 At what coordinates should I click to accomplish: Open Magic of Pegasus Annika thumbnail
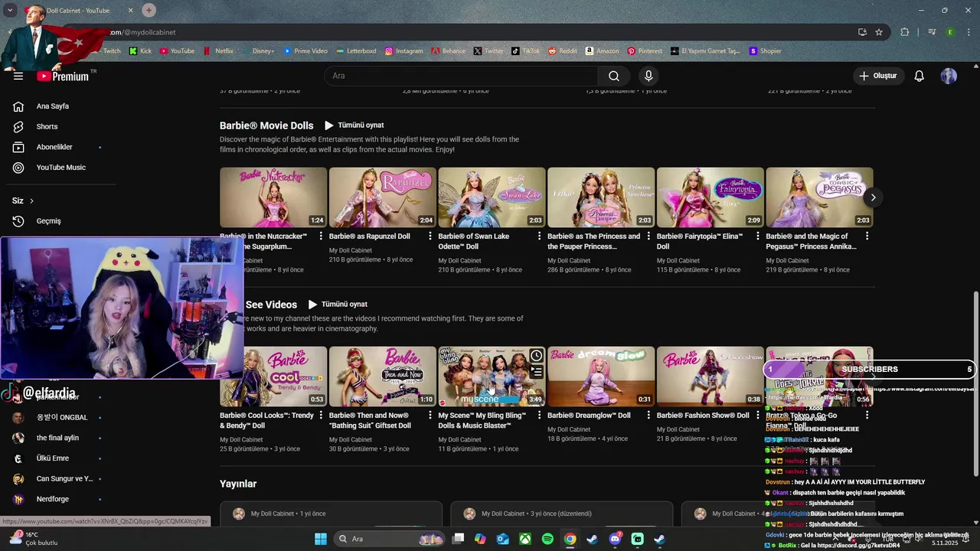pos(819,197)
